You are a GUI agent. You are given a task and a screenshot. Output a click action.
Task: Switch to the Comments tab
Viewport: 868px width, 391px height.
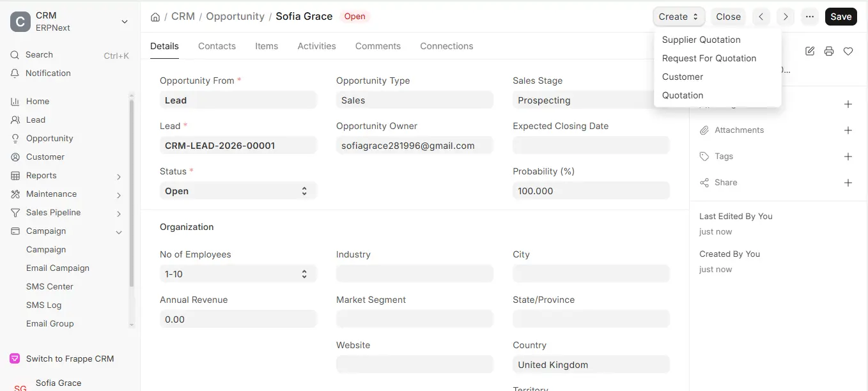coord(378,46)
